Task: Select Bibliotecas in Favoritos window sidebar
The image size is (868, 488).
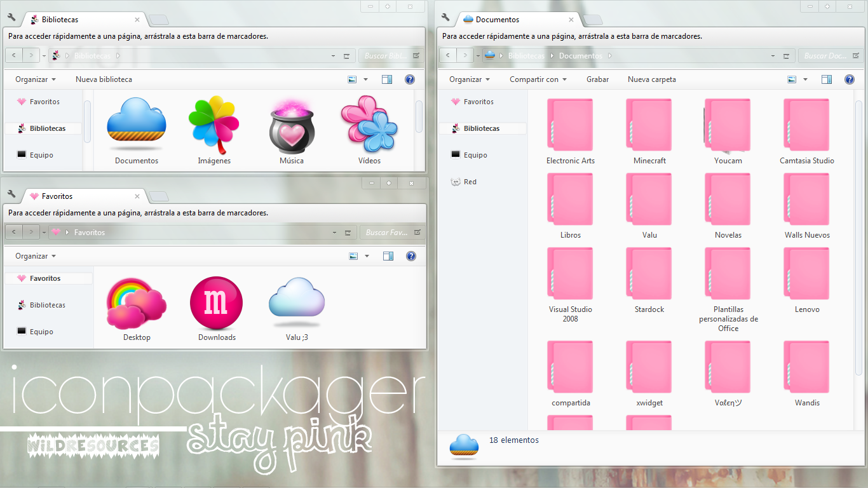Action: [x=48, y=305]
